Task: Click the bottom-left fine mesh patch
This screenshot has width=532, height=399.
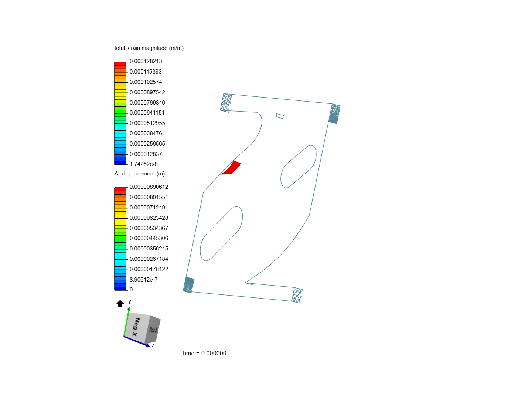Action: 189,285
